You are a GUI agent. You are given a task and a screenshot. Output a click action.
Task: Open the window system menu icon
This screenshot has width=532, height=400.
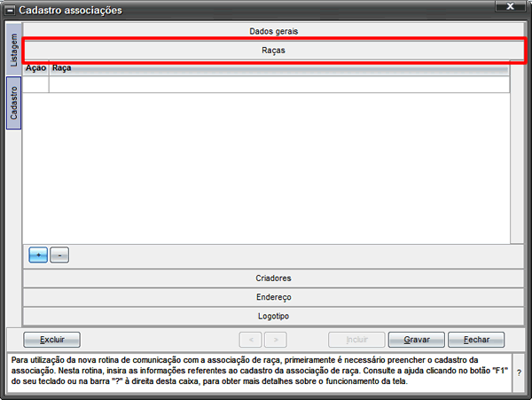coord(10,10)
